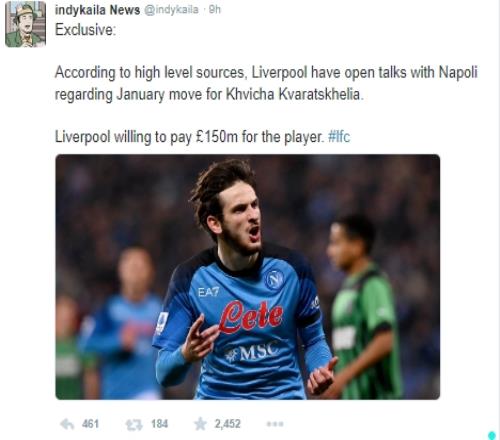Follow the #lfc hashtag
Image resolution: width=500 pixels, height=440 pixels.
point(339,137)
